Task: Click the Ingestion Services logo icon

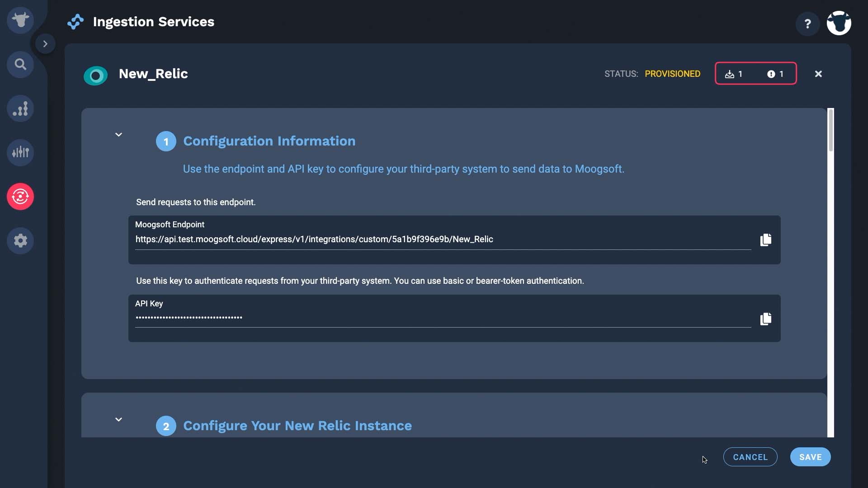Action: click(x=75, y=22)
